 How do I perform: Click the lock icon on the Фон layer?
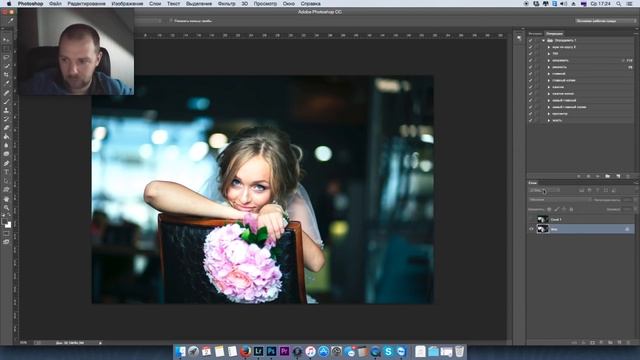tap(627, 229)
